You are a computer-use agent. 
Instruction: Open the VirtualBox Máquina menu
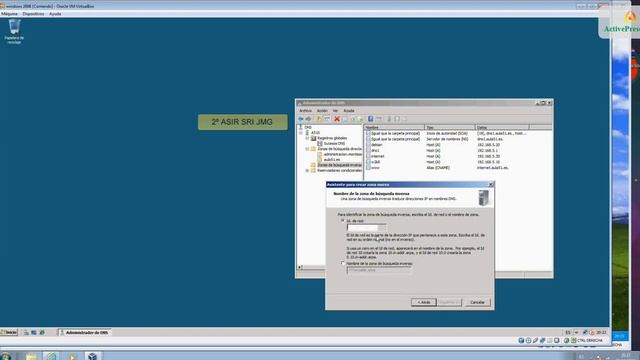click(9, 13)
